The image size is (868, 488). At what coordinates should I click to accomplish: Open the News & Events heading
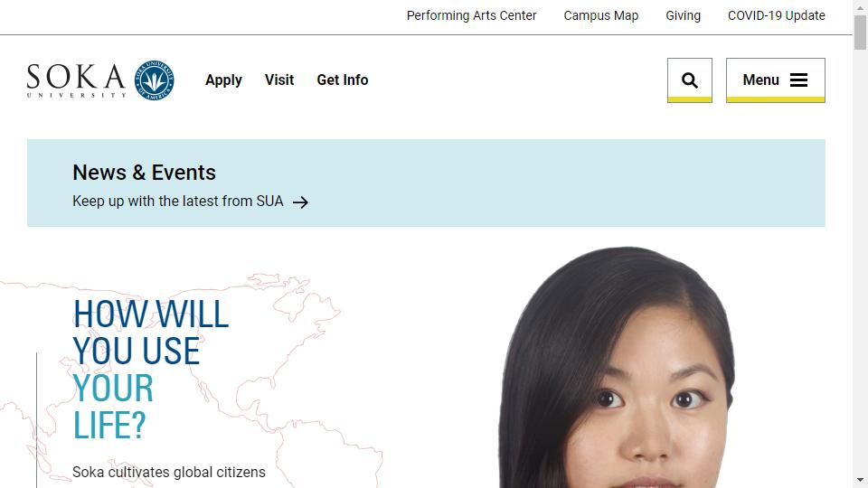(x=144, y=173)
